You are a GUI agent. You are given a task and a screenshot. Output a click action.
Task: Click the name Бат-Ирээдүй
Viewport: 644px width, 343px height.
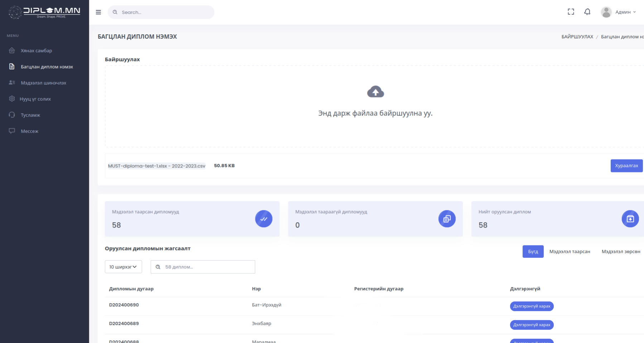(266, 305)
